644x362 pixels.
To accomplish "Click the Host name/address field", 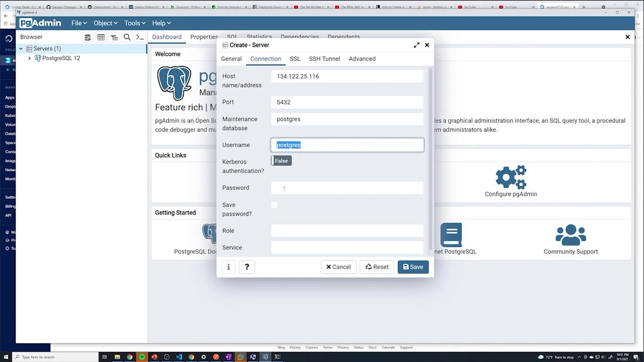I will tap(347, 76).
